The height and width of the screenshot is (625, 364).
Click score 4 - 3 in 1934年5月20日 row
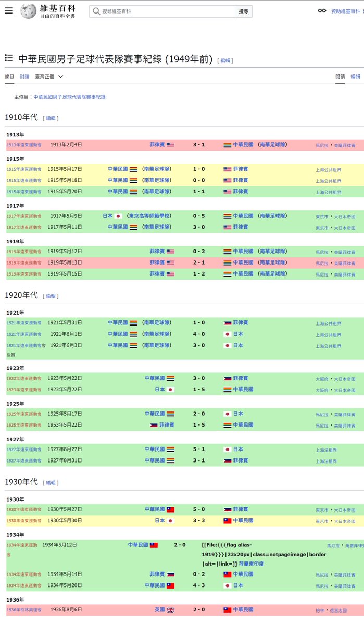coord(199,585)
